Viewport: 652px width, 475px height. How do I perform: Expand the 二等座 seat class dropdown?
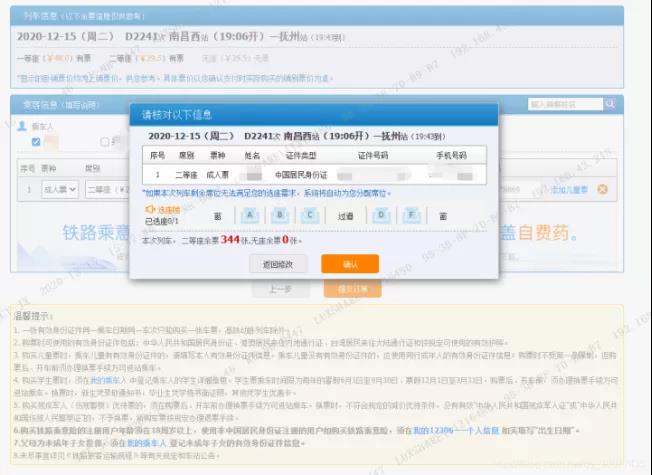108,189
